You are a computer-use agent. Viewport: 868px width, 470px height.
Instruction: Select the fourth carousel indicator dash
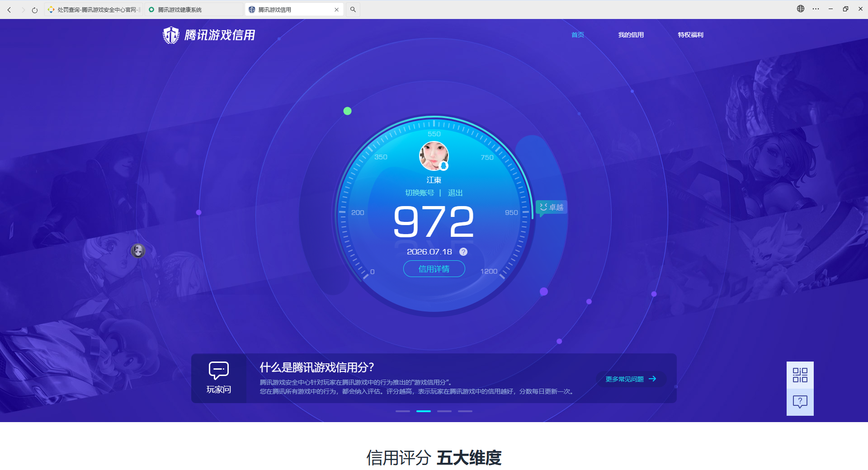coord(465,411)
